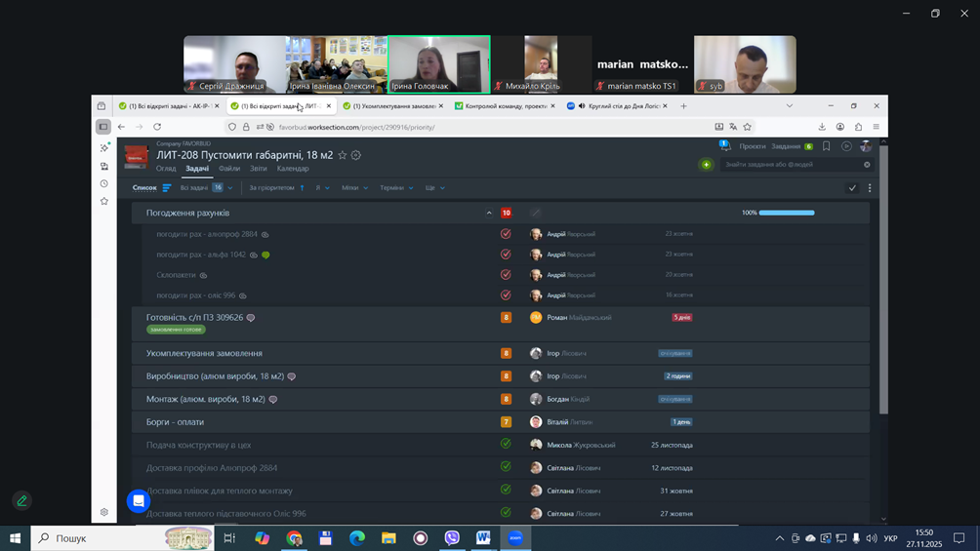Image resolution: width=980 pixels, height=551 pixels.
Task: Open task 'Укомплектування замовлення'
Action: [204, 353]
